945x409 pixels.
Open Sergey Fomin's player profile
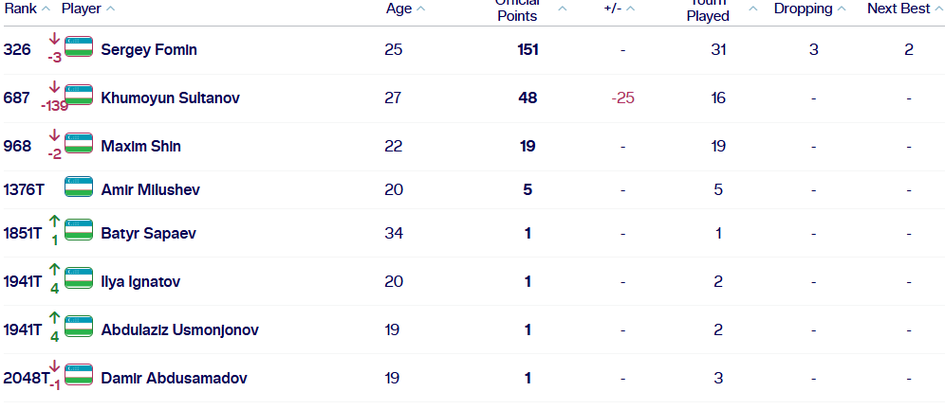tap(148, 49)
